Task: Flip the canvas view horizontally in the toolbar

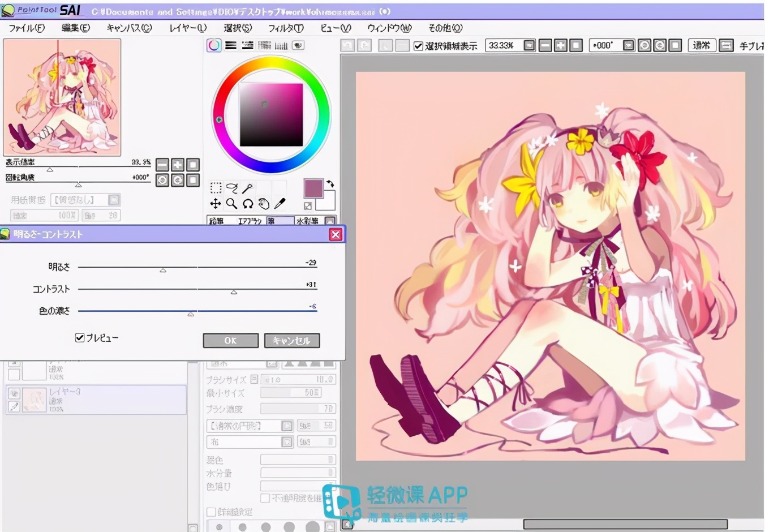Action: [x=727, y=46]
